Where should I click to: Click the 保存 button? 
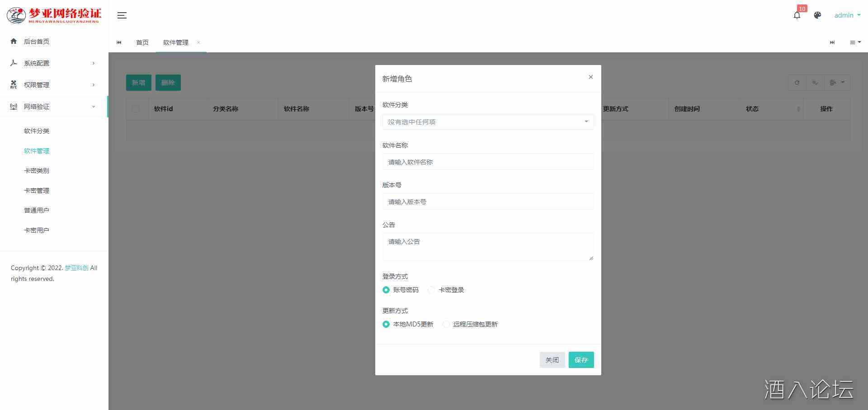(581, 360)
